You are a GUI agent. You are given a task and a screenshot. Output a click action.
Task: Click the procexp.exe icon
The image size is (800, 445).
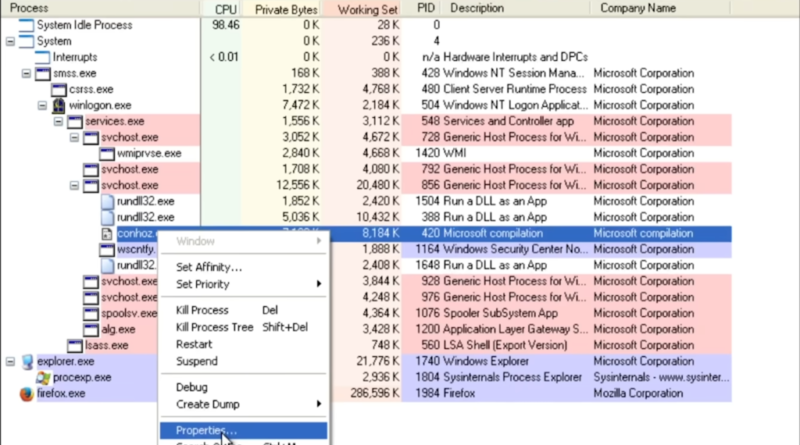(43, 378)
